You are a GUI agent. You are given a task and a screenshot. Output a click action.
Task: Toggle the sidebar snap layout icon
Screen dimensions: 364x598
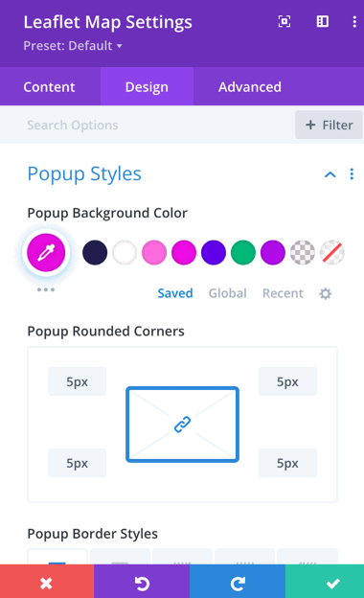click(x=323, y=21)
